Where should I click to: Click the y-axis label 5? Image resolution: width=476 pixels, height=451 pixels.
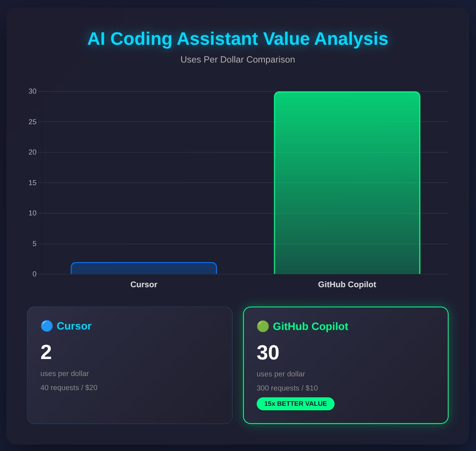[34, 244]
